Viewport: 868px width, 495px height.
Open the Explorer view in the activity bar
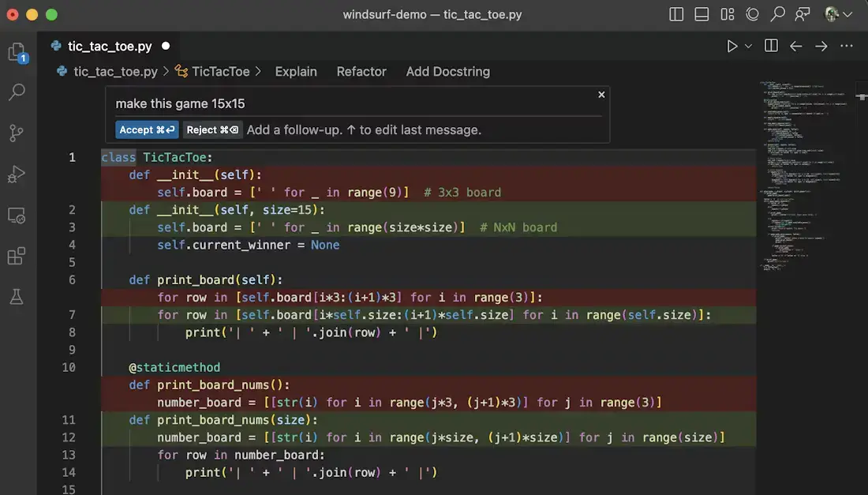tap(17, 50)
